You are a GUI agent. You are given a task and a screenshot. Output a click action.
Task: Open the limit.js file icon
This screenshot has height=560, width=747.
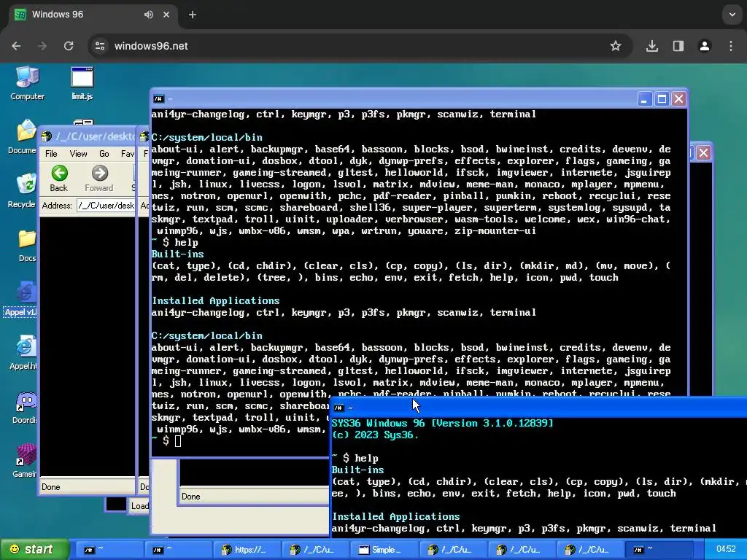coord(82,83)
